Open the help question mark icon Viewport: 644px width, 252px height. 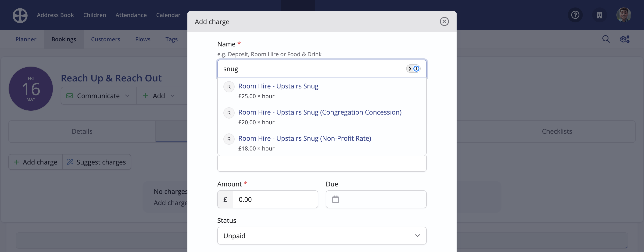point(575,15)
